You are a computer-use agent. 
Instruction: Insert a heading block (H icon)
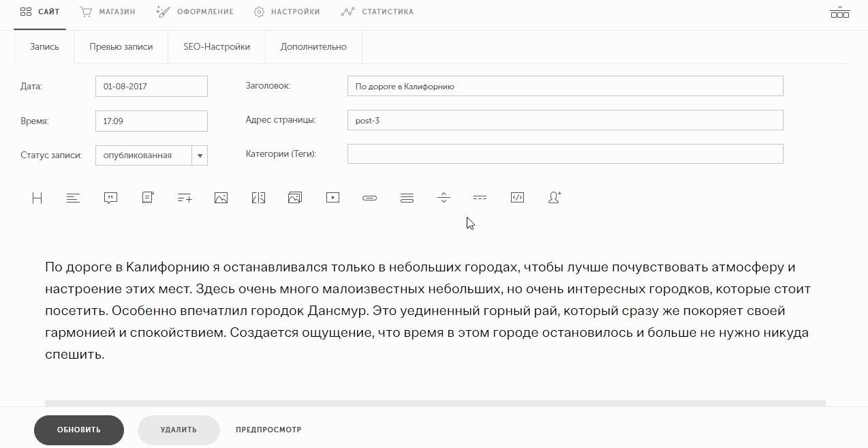[x=37, y=198]
